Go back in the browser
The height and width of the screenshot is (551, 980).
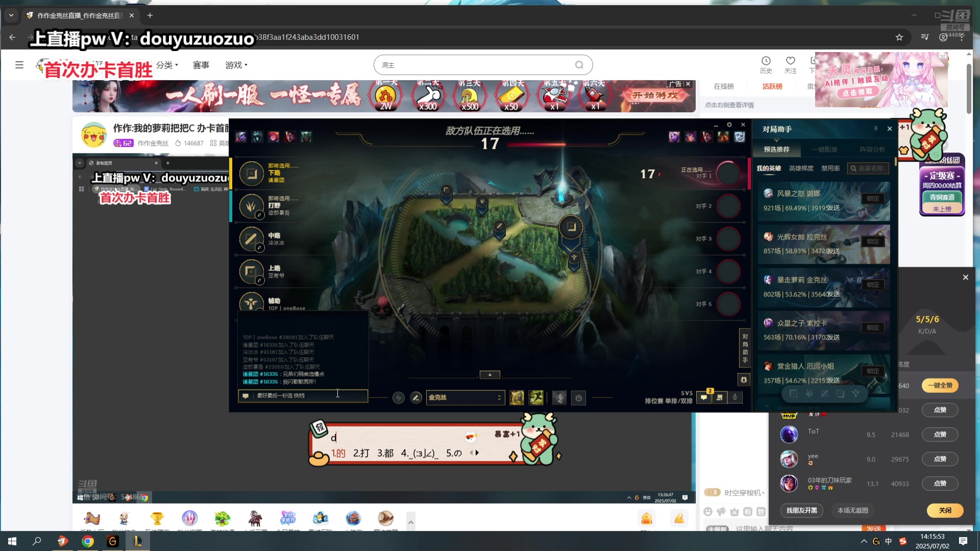(12, 37)
